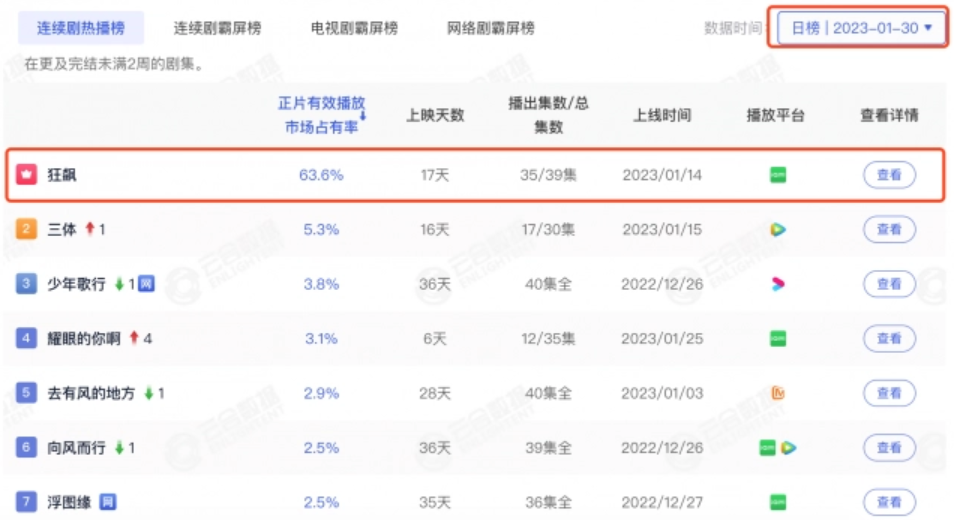Click the drama title 浮图缘
This screenshot has width=954, height=520.
click(69, 502)
